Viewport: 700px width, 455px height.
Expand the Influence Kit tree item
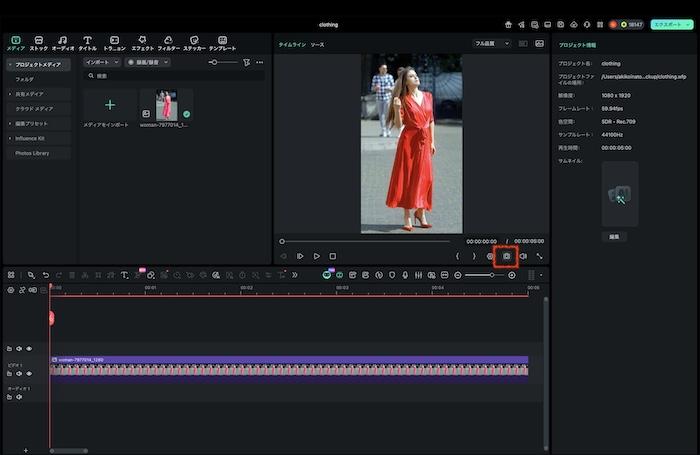11,138
